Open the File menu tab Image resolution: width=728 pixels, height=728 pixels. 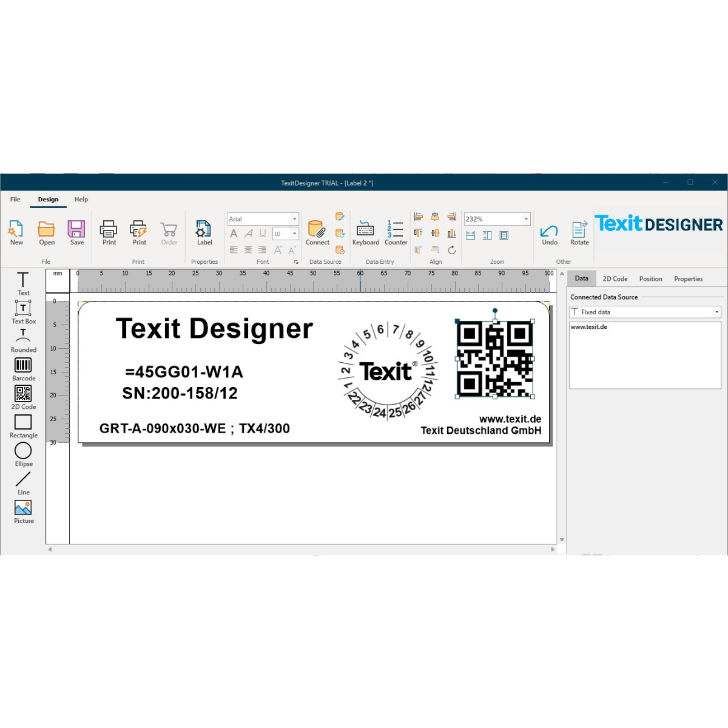(15, 200)
